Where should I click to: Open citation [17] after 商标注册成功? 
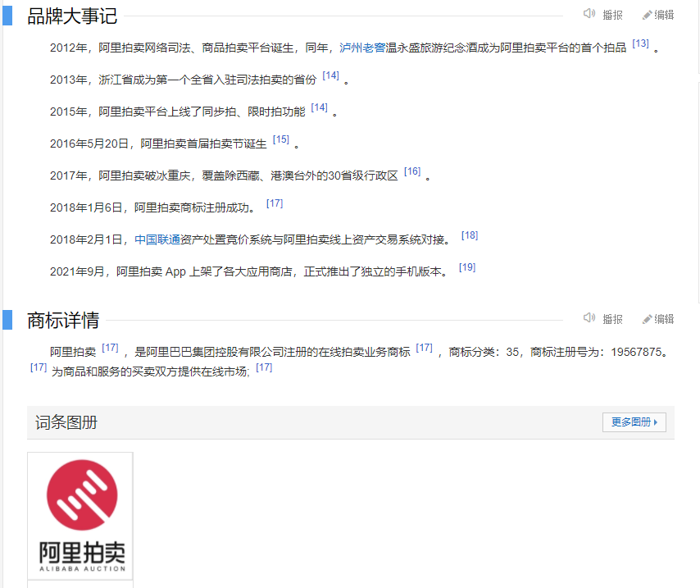point(275,203)
